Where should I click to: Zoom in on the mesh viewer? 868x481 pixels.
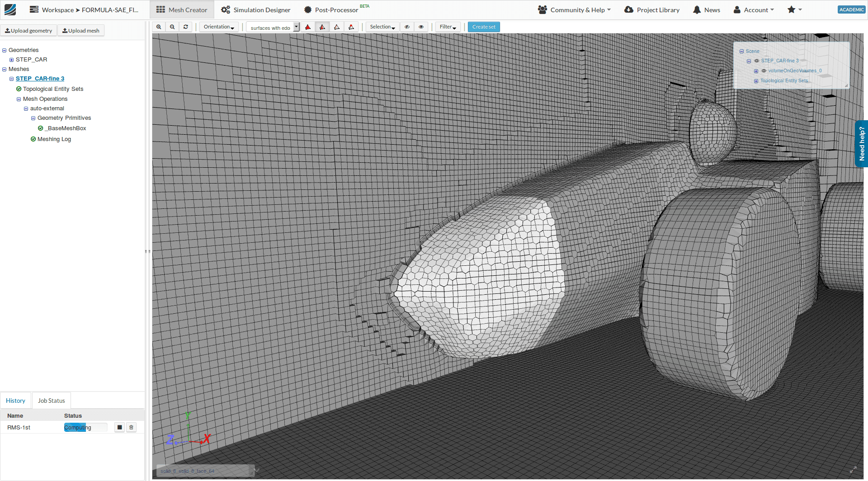coord(159,27)
